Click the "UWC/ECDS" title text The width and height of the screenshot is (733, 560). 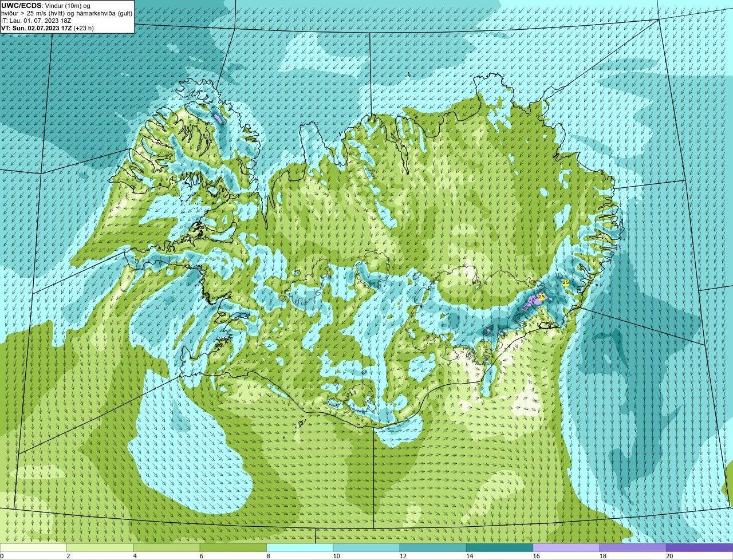click(x=21, y=6)
